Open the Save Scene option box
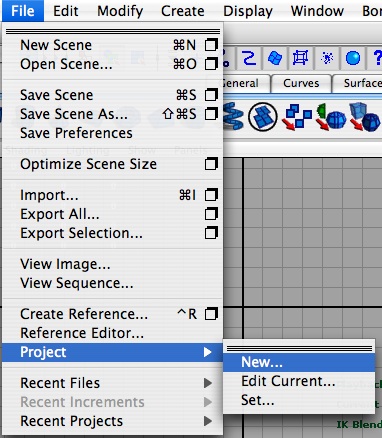Screen dimensions: 382x438 pyautogui.click(x=211, y=95)
